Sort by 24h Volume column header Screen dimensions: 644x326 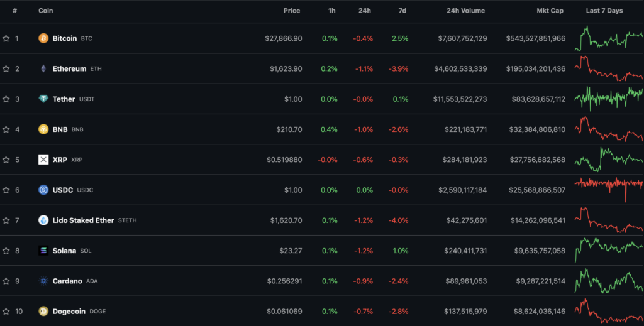(465, 11)
